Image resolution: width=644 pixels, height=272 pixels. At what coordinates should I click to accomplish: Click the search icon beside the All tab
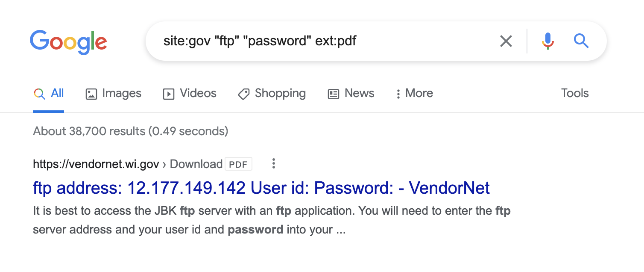click(39, 94)
